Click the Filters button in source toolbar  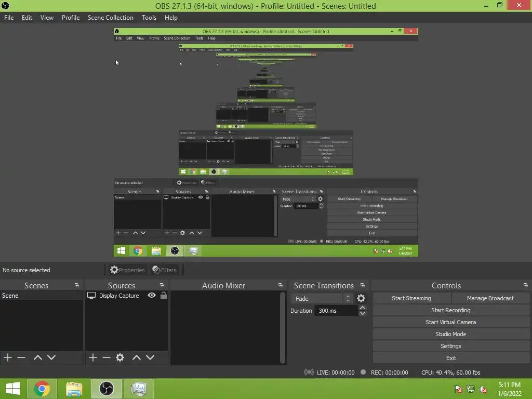click(x=165, y=270)
